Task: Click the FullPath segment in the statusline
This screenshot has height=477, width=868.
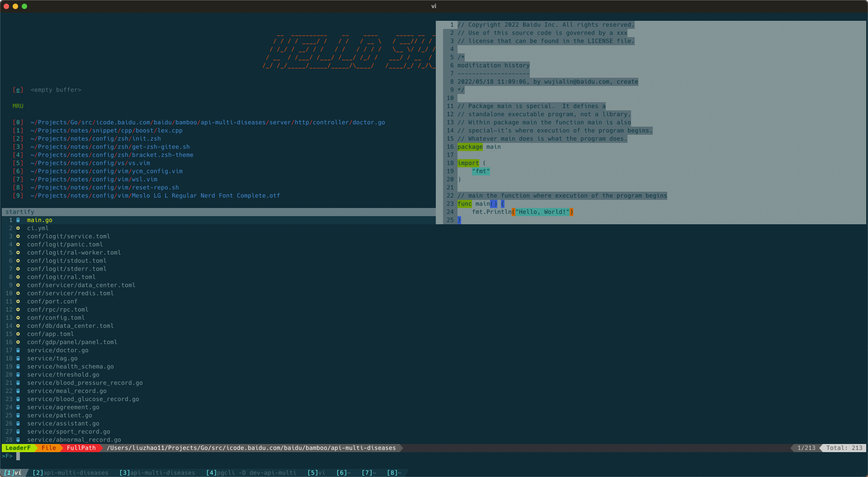Action: tap(81, 448)
